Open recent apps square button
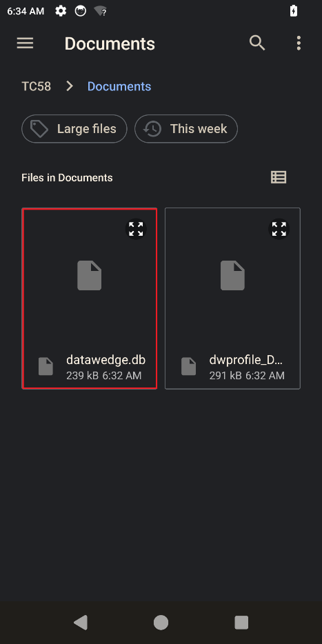322x644 pixels. click(241, 622)
